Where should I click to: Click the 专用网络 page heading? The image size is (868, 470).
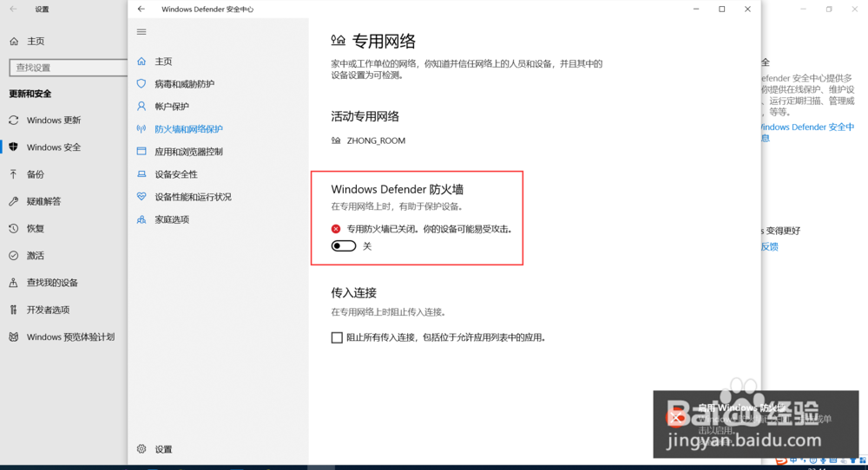pos(384,41)
